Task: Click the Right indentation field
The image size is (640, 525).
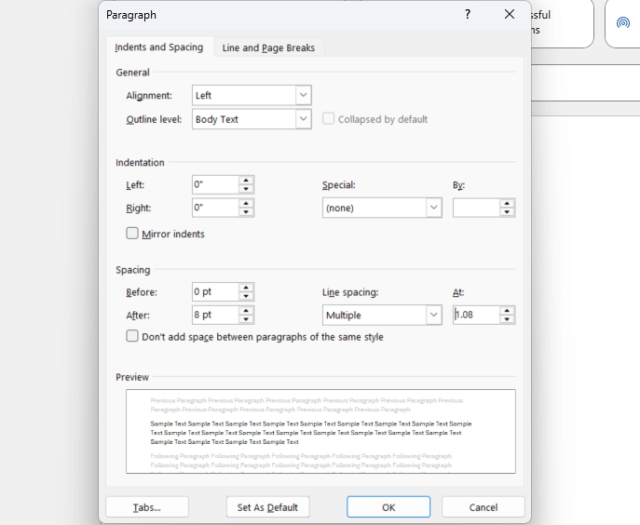Action: (216, 208)
